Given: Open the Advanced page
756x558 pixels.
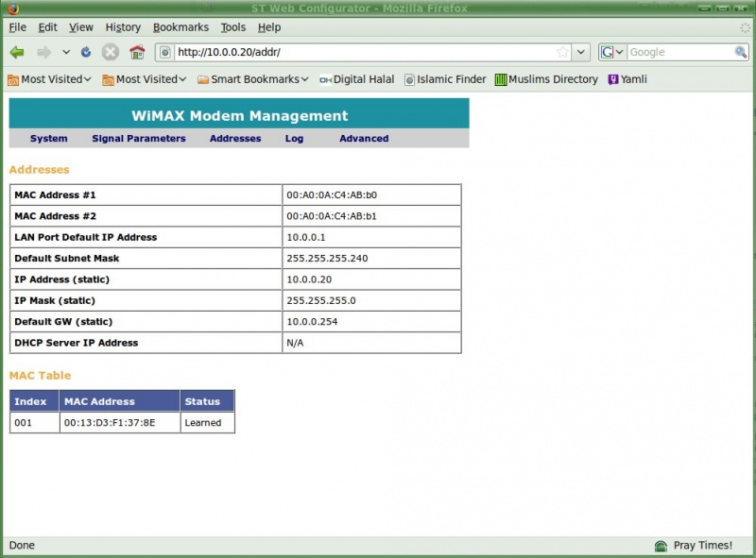Looking at the screenshot, I should [x=364, y=138].
